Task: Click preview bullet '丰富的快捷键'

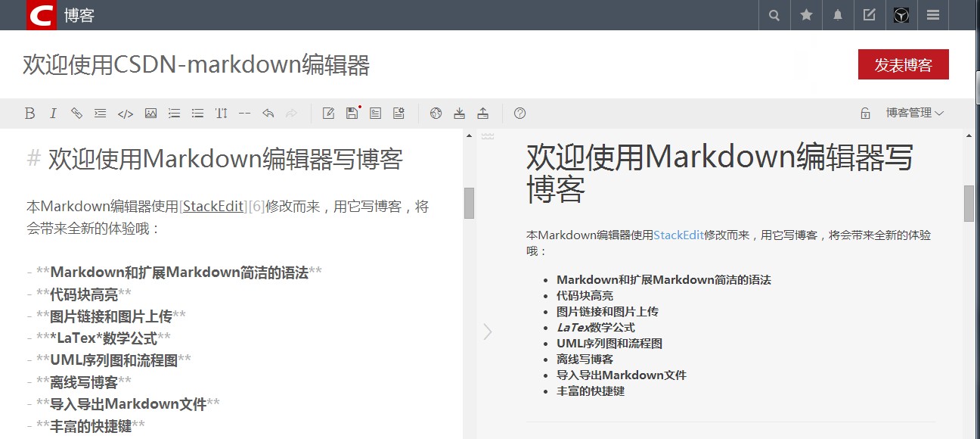Action: 591,391
